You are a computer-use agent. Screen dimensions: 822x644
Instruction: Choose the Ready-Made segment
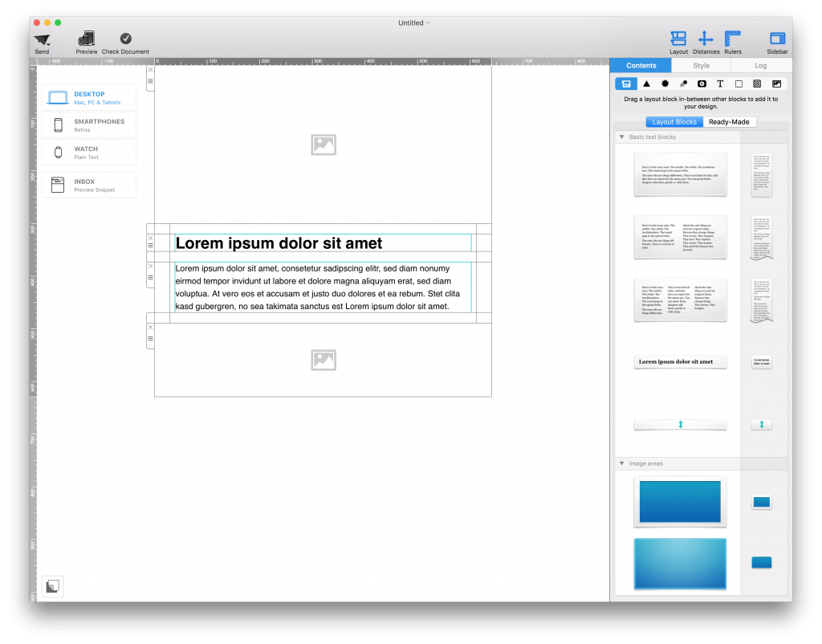729,122
